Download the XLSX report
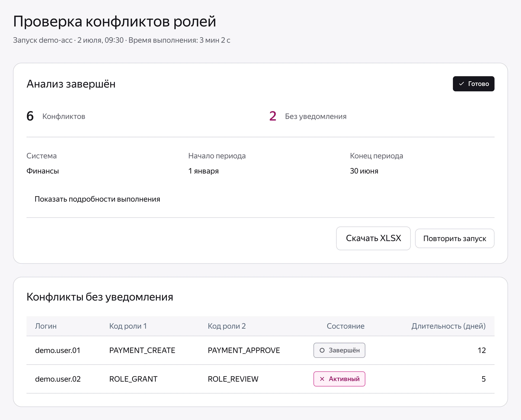Image resolution: width=521 pixels, height=420 pixels. 373,238
